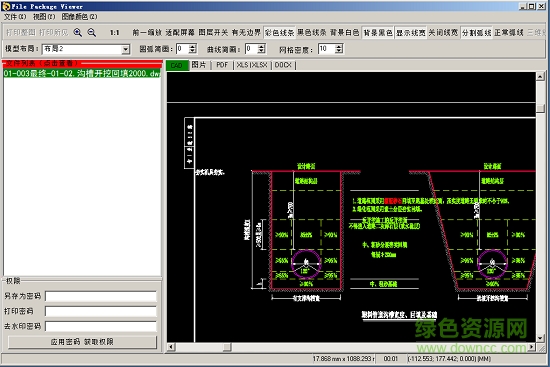The width and height of the screenshot is (550, 367).
Task: Click 打印所见 in the toolbar
Action: tap(54, 33)
